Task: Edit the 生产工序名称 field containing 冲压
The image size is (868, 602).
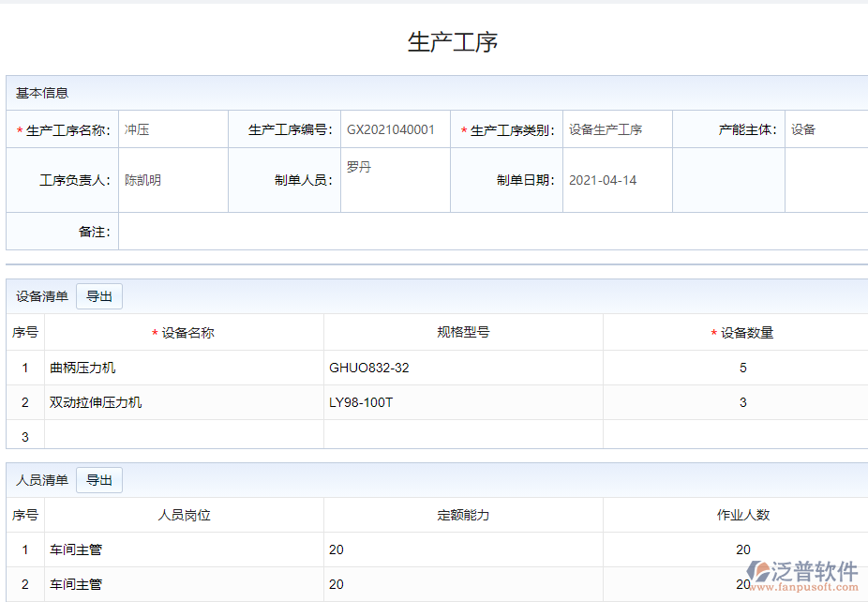Action: click(x=172, y=128)
